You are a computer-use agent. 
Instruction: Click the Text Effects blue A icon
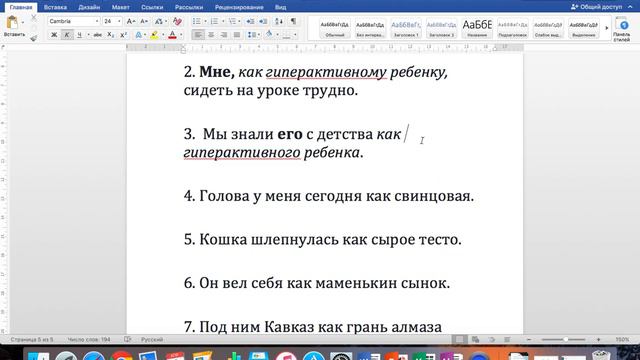[138, 35]
